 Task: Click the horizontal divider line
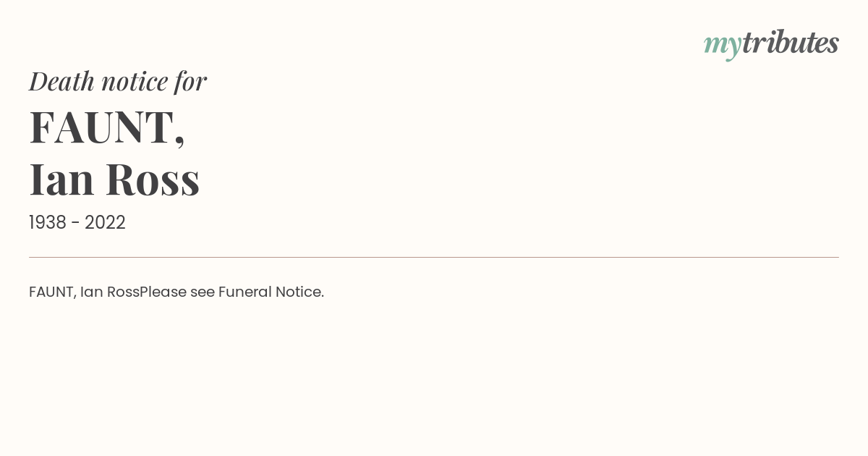point(434,257)
